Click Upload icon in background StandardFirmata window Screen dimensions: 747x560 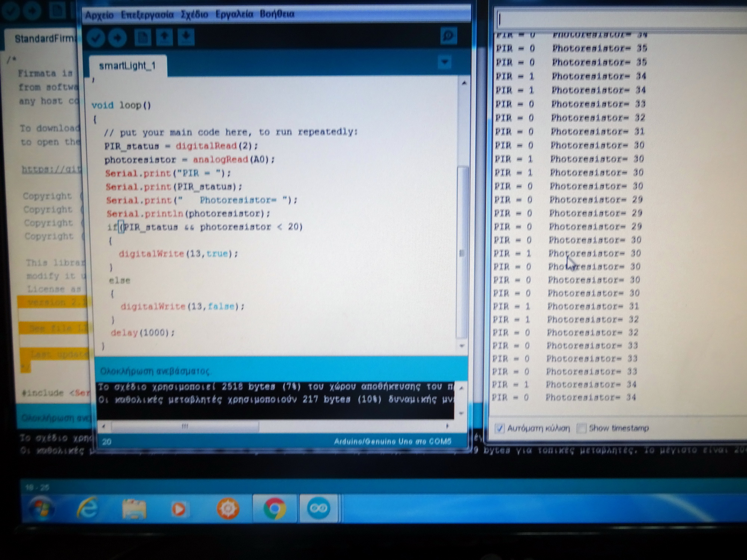pos(32,10)
